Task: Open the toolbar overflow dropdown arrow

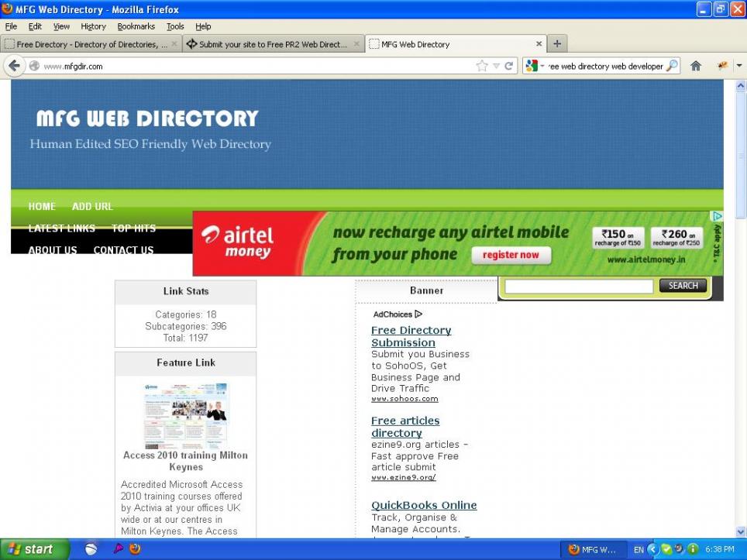Action: (x=739, y=66)
